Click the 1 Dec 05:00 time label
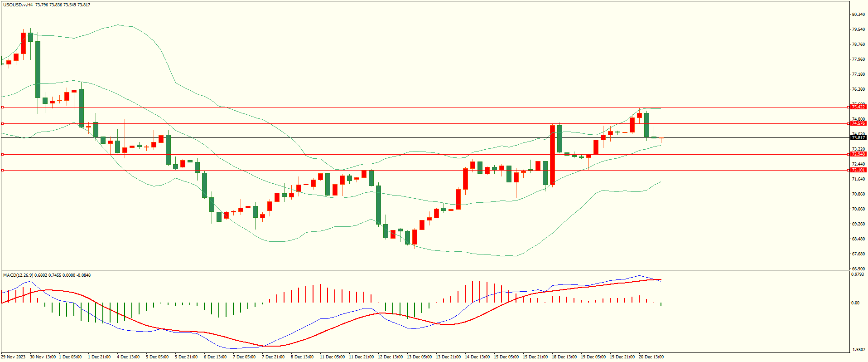Viewport: 868px width, 362px height. [x=70, y=357]
